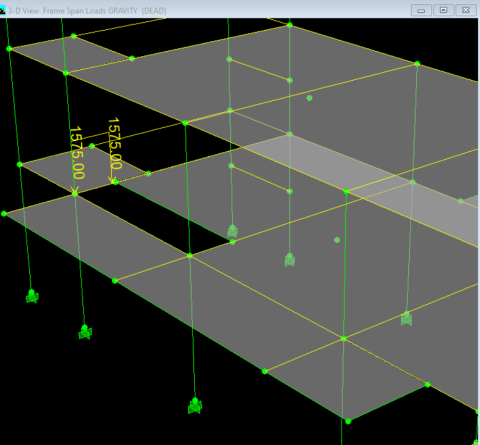
Task: Click the Frame Span Loads GRAVITY title text
Action: click(x=90, y=11)
